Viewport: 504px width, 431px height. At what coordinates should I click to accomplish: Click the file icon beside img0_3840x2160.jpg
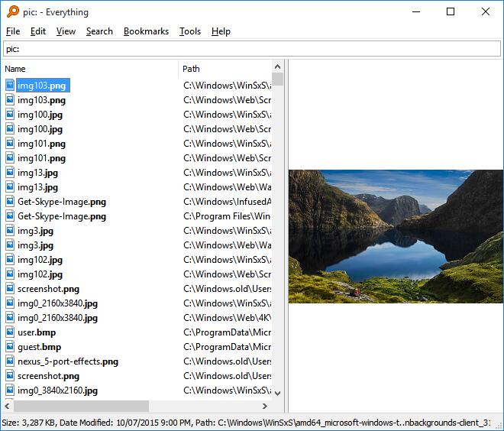(10, 390)
